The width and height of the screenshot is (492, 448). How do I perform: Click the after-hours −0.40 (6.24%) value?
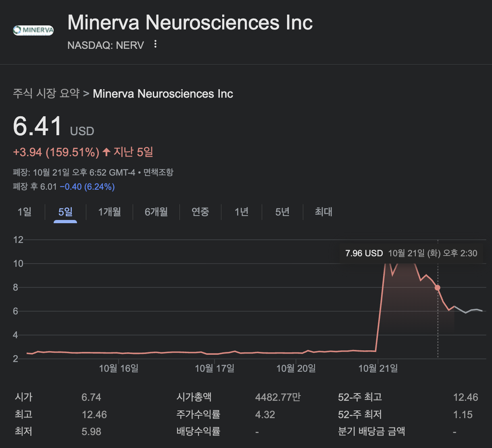(x=87, y=187)
